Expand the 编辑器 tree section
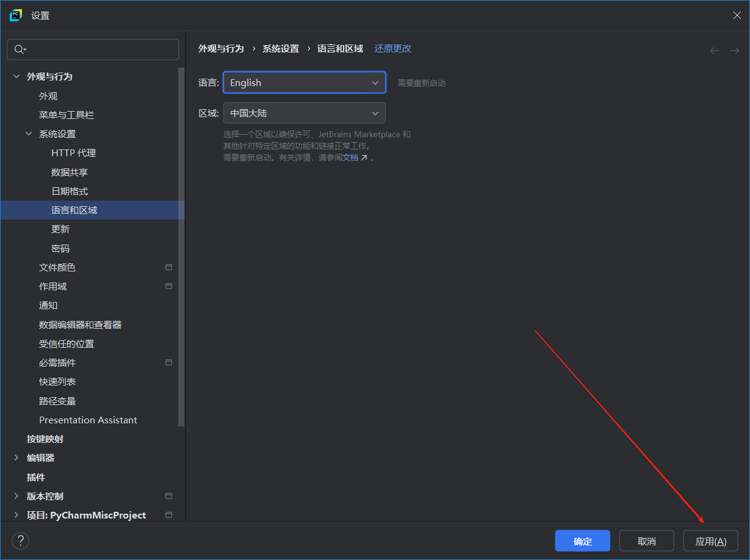750x560 pixels. pos(16,458)
